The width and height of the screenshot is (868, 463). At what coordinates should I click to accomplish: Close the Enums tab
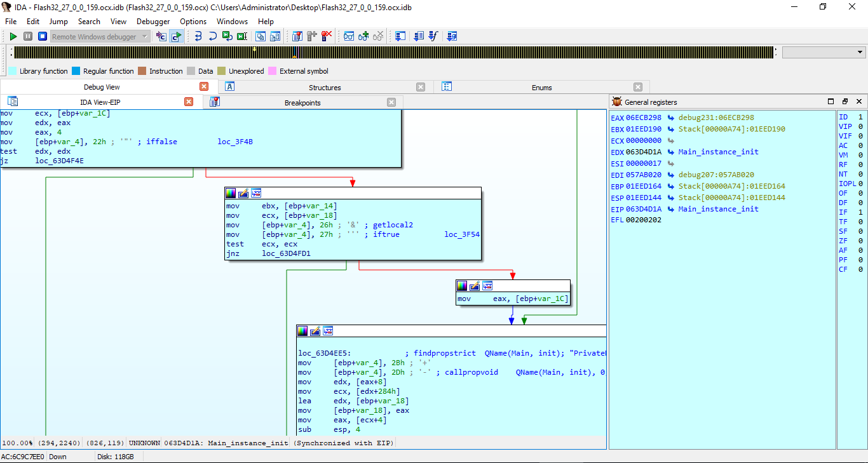click(638, 87)
